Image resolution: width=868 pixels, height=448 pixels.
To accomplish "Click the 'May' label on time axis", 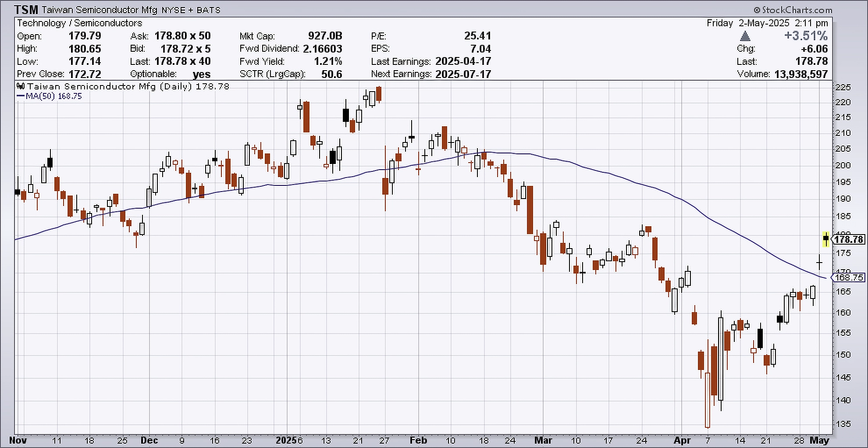I will coord(819,440).
